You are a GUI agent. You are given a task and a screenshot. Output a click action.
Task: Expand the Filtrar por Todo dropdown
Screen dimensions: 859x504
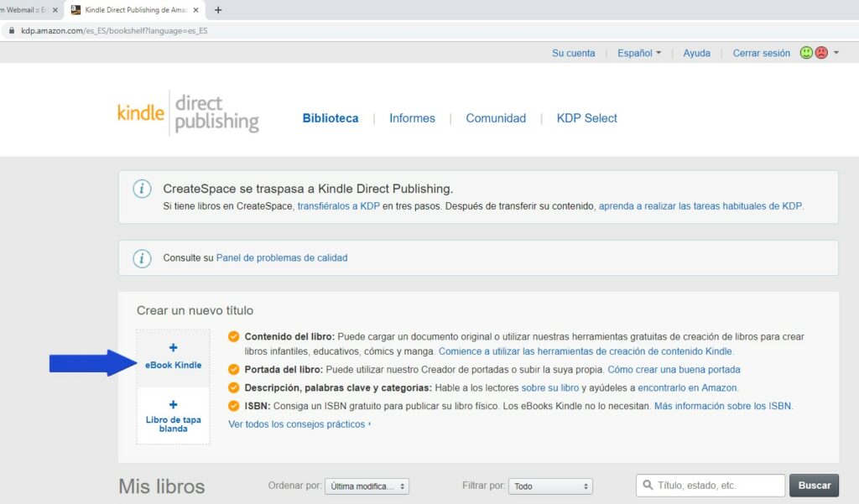(550, 486)
